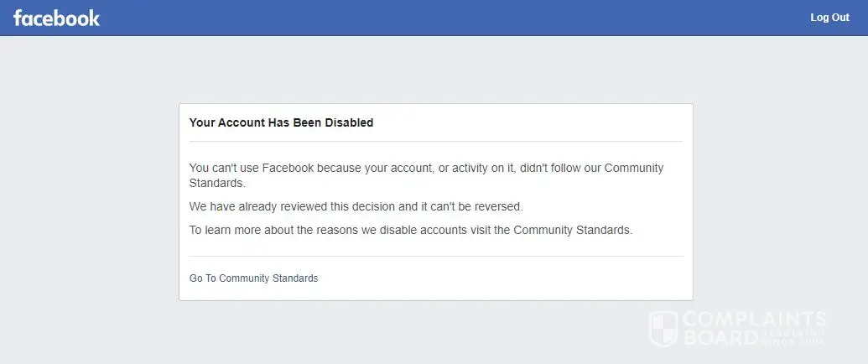Screen dimensions: 868x364
Task: Log out using the header link
Action: pos(829,18)
